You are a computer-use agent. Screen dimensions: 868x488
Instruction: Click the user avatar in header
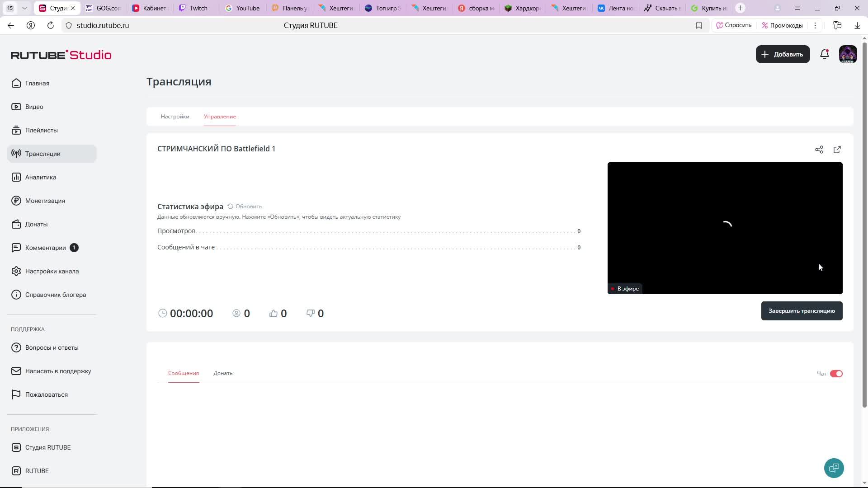pos(848,54)
